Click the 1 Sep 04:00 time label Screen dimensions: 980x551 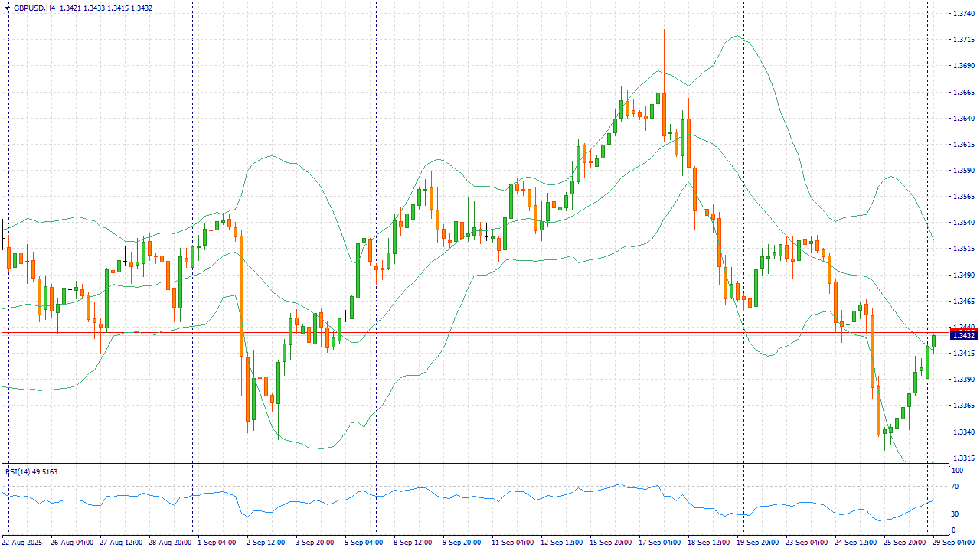[x=217, y=543]
